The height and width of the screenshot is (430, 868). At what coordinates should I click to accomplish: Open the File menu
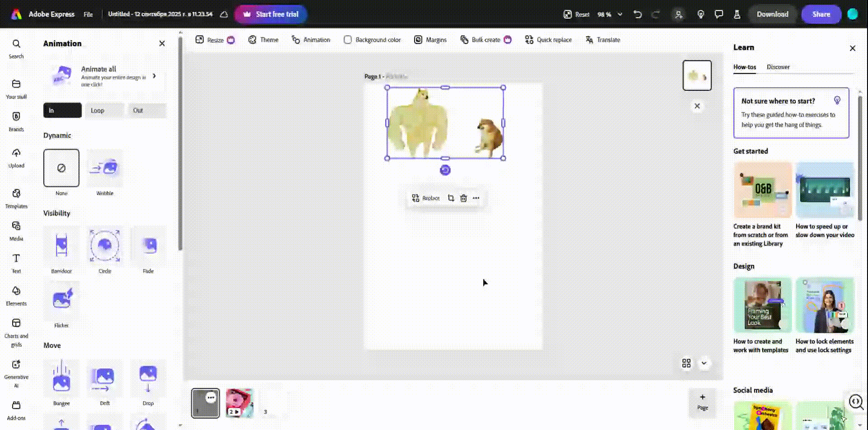pos(88,14)
